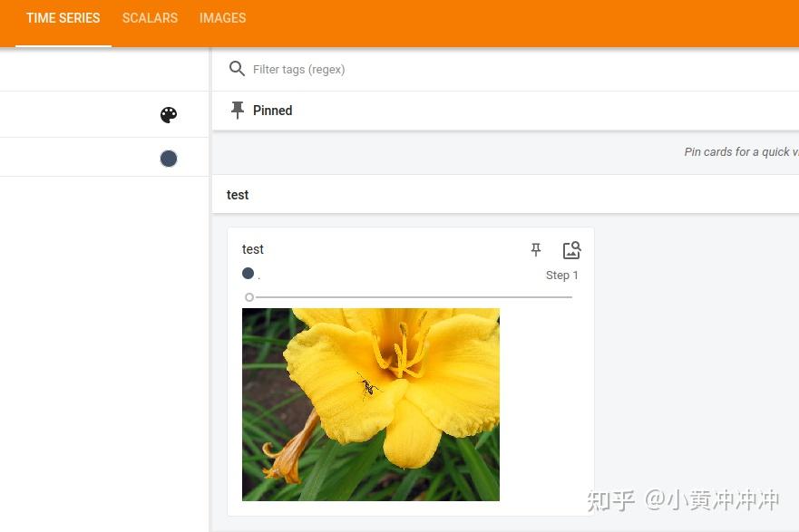Screen dimensions: 799x532
Task: Switch to the SCALARS tab
Action: [x=150, y=18]
